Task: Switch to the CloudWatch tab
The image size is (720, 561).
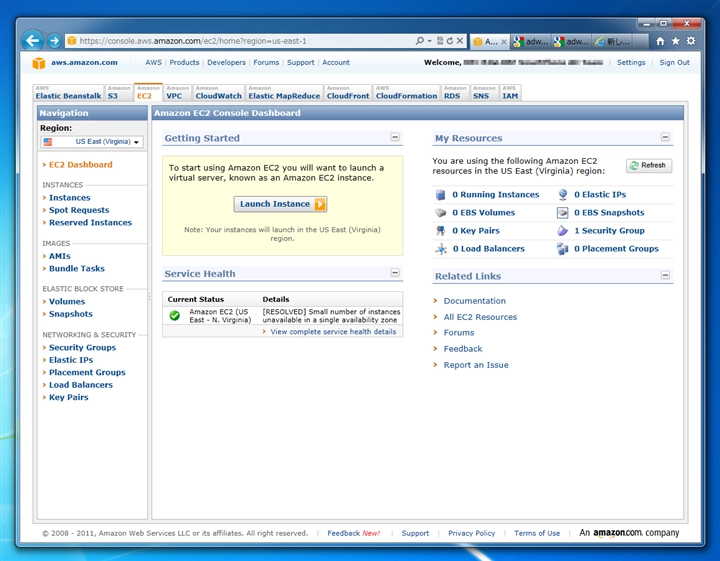Action: [219, 93]
